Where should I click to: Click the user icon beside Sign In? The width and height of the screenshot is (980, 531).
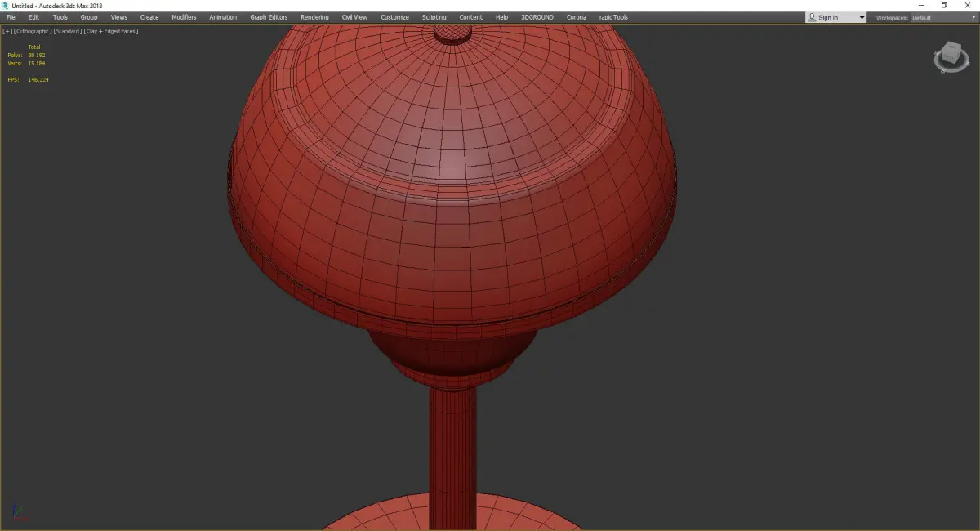(x=812, y=17)
